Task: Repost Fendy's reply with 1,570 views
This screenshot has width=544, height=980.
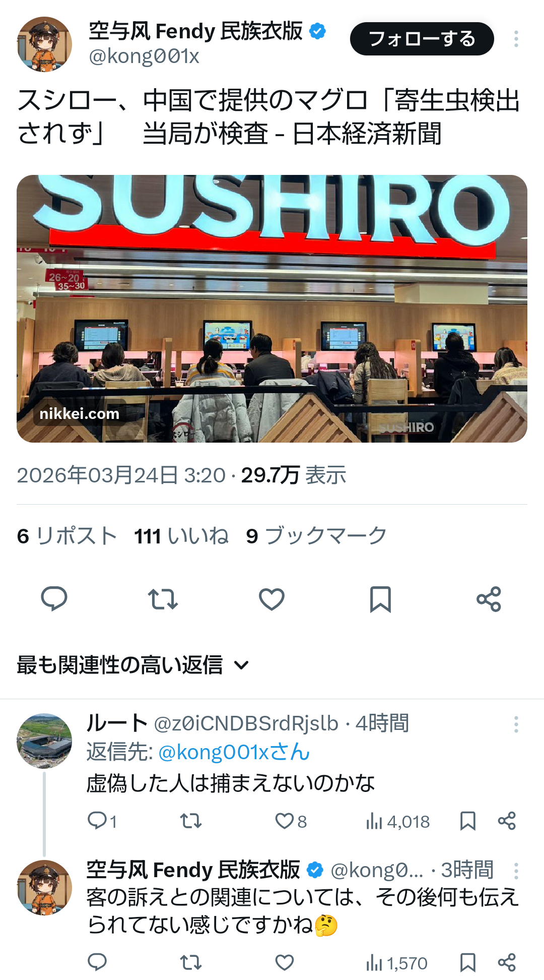Action: coord(191,963)
